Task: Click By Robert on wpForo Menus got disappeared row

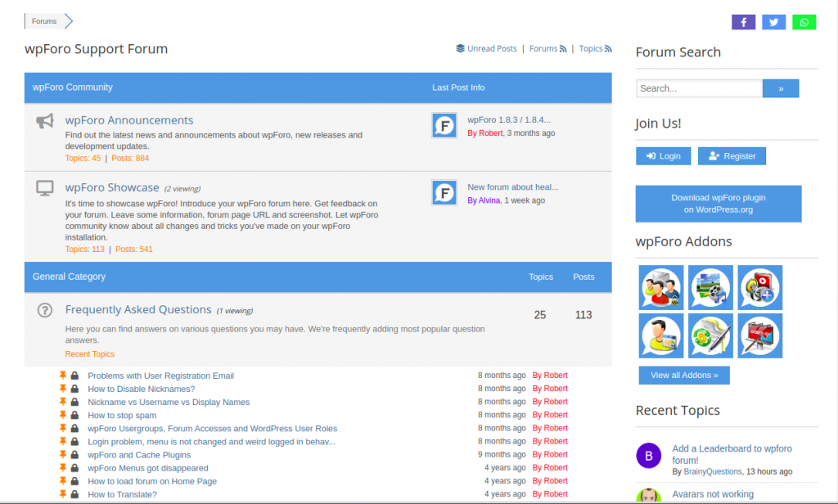Action: pyautogui.click(x=550, y=468)
